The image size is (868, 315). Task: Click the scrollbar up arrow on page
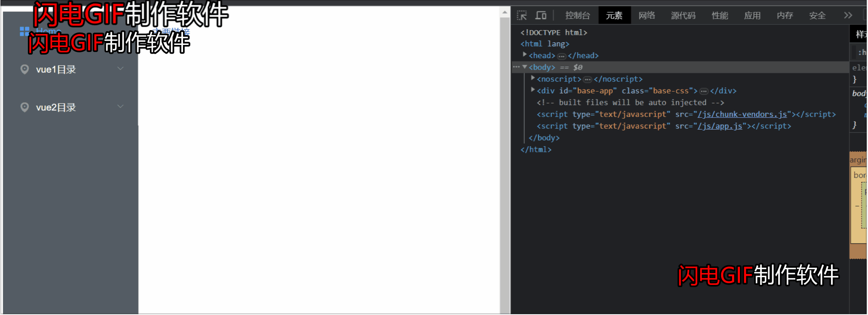[x=505, y=12]
